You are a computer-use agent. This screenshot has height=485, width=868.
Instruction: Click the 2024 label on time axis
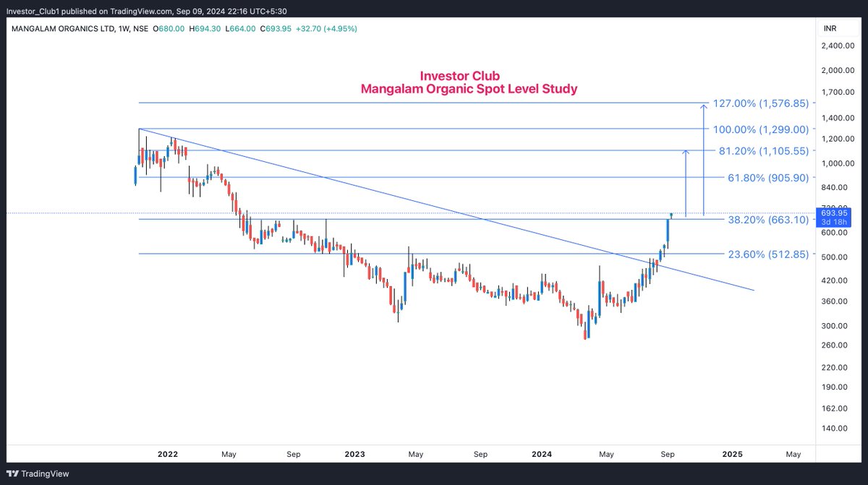(542, 455)
